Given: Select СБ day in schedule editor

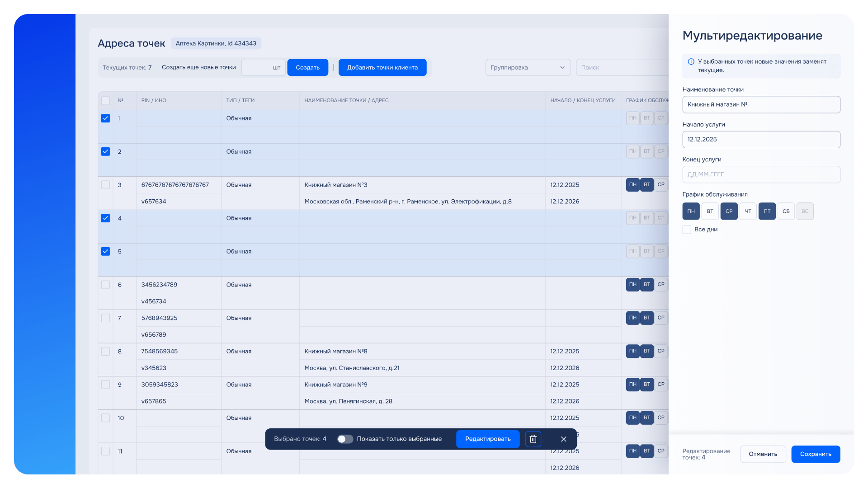Looking at the screenshot, I should click(x=786, y=211).
